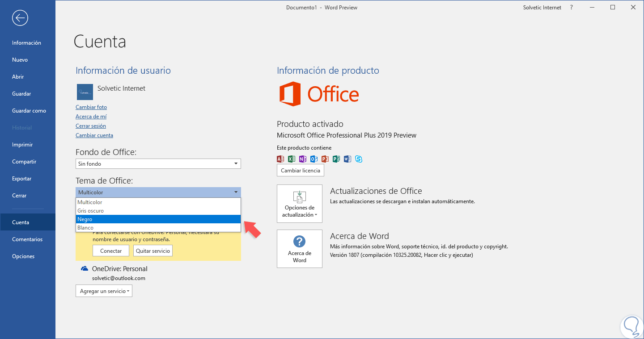Click Cerrar in the sidebar
Viewport: 644px width, 339px height.
tap(28, 196)
